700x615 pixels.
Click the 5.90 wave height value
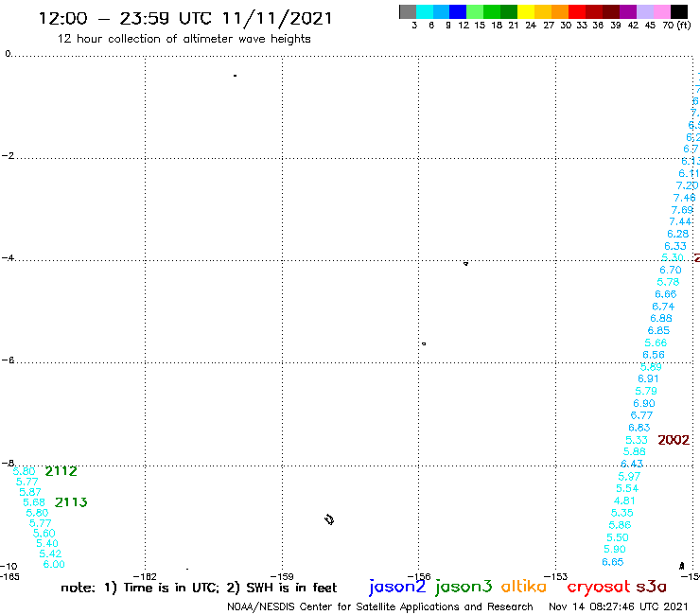615,549
